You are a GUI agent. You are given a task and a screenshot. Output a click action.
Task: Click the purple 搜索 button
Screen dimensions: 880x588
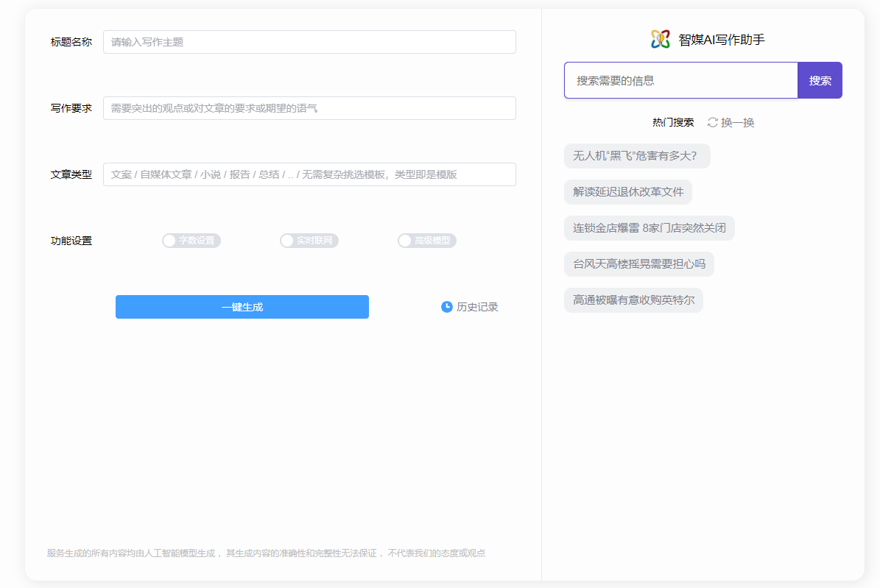(x=820, y=79)
